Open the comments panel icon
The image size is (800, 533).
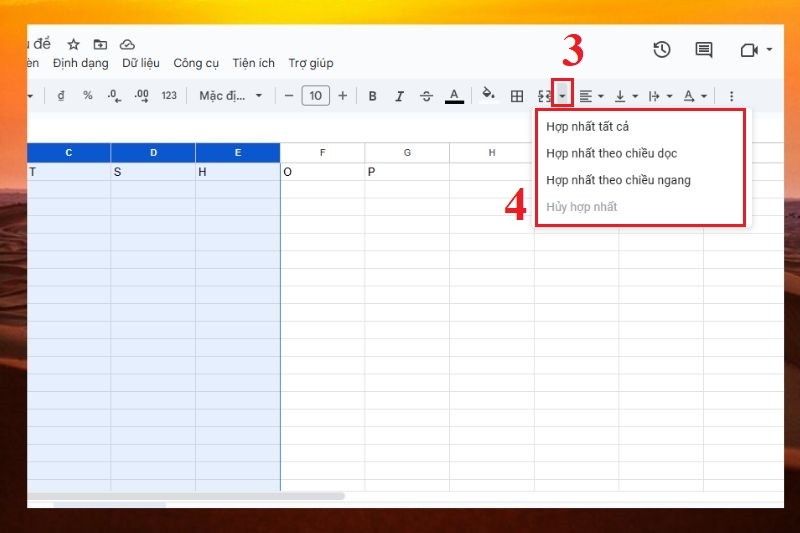pyautogui.click(x=704, y=49)
